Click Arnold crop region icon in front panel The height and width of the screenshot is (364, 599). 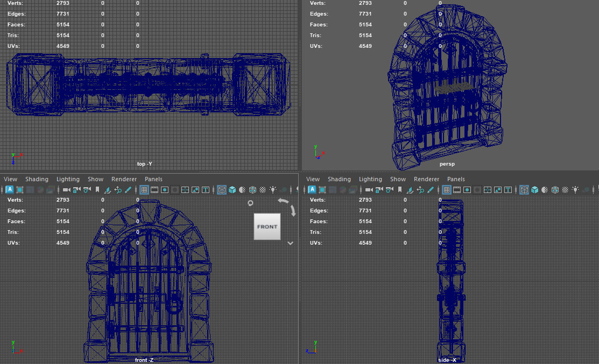20,190
